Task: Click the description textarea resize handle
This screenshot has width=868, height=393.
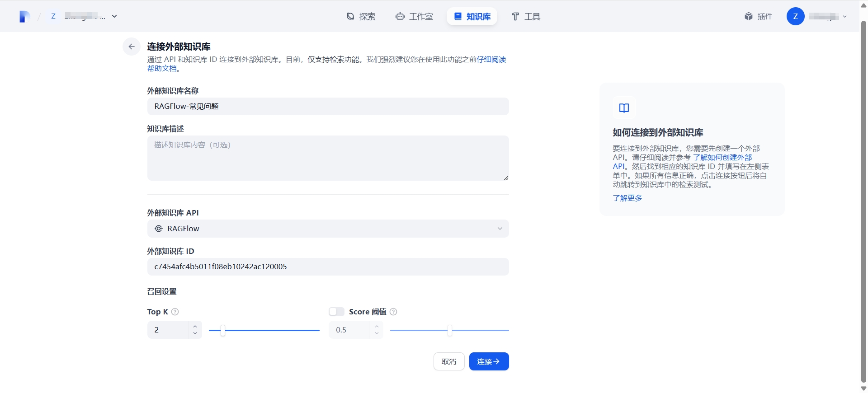Action: (x=506, y=178)
